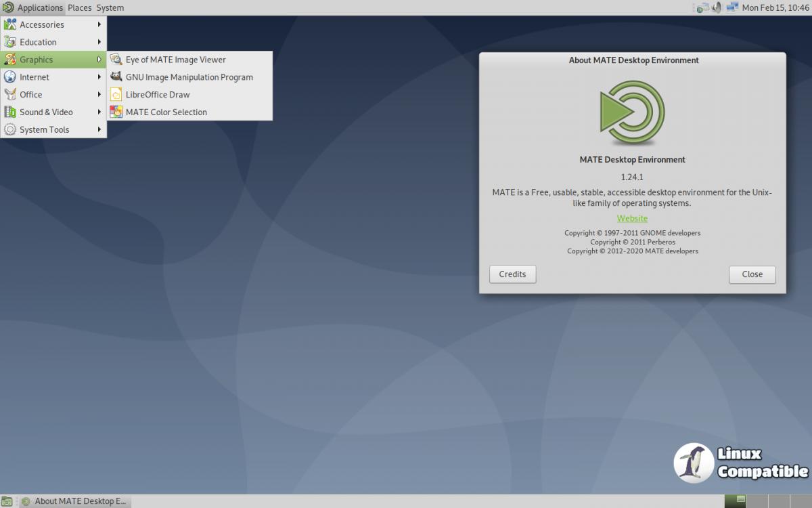Launch GNU Image Manipulation Program
Screen dimensions: 812x508
point(189,77)
